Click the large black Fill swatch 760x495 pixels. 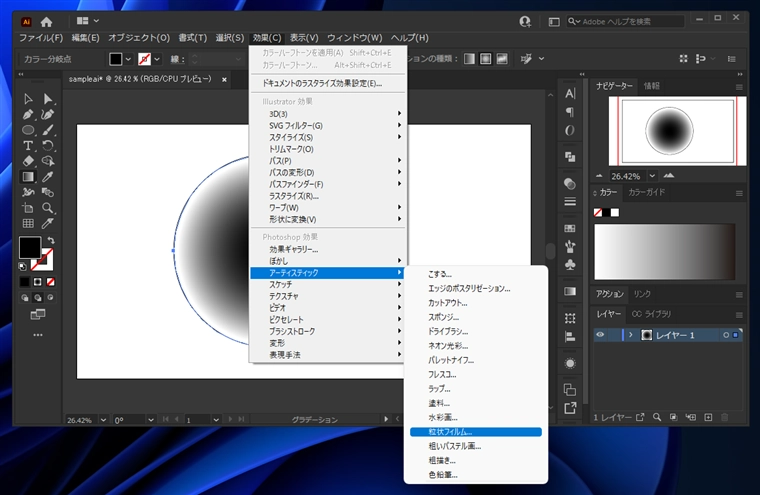point(30,247)
